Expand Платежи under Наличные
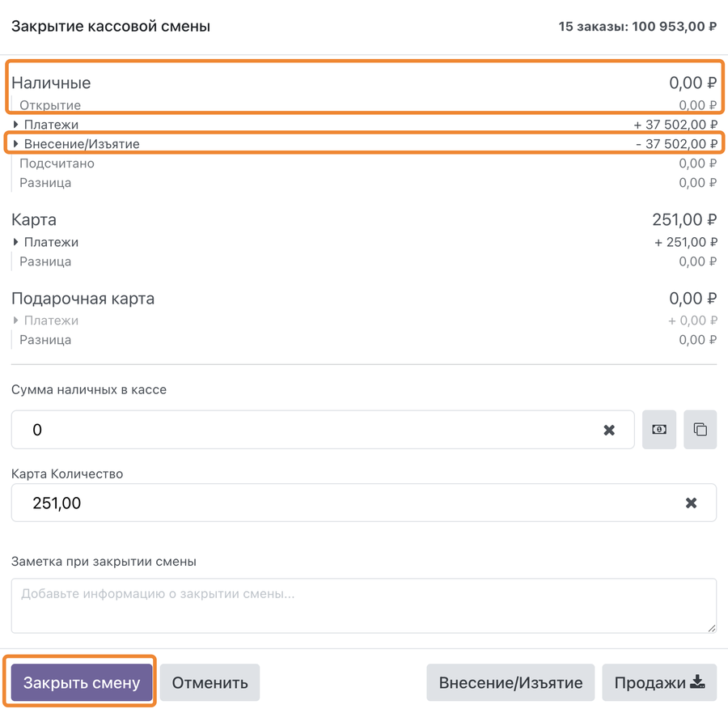728x709 pixels. (16, 125)
